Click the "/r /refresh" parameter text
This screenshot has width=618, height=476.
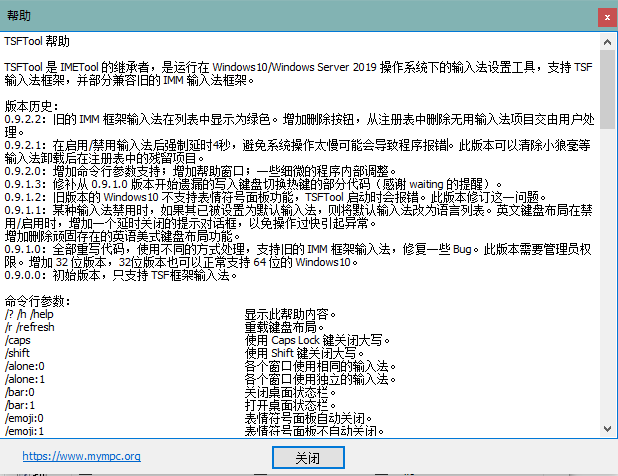(30, 327)
